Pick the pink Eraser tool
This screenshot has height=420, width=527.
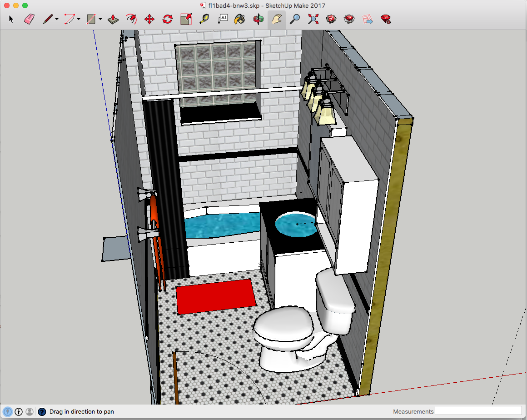(x=29, y=19)
